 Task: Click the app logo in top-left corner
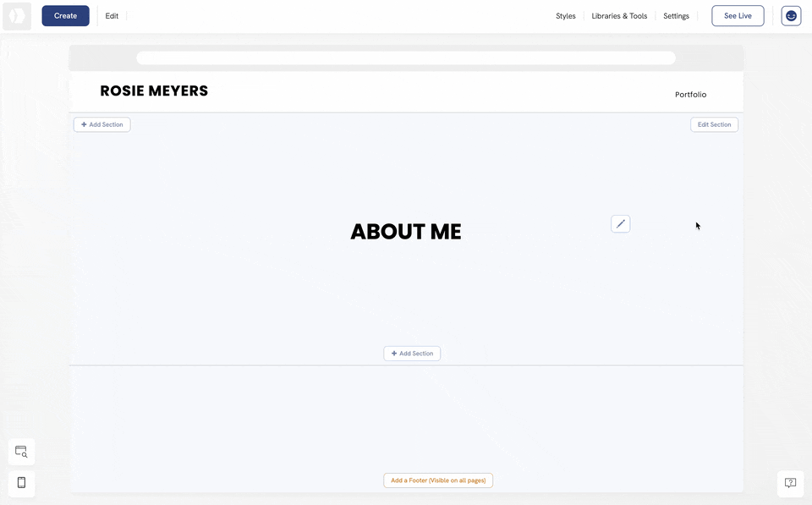coord(17,16)
